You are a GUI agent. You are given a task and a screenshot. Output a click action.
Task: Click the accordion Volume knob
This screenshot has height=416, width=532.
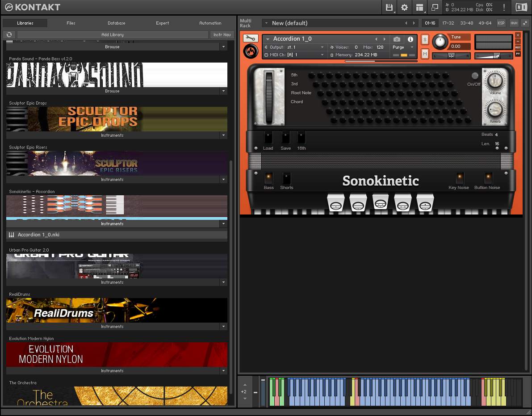(495, 80)
